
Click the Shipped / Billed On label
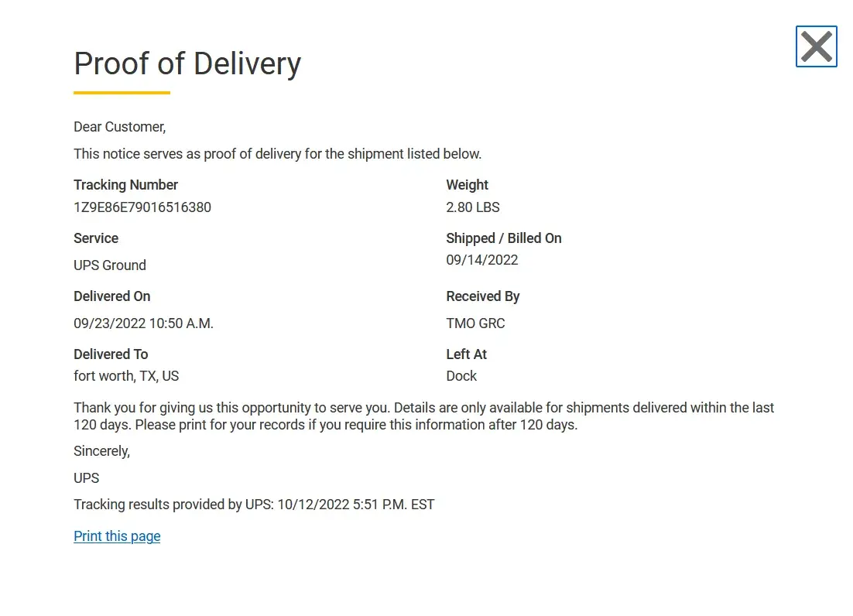click(504, 238)
